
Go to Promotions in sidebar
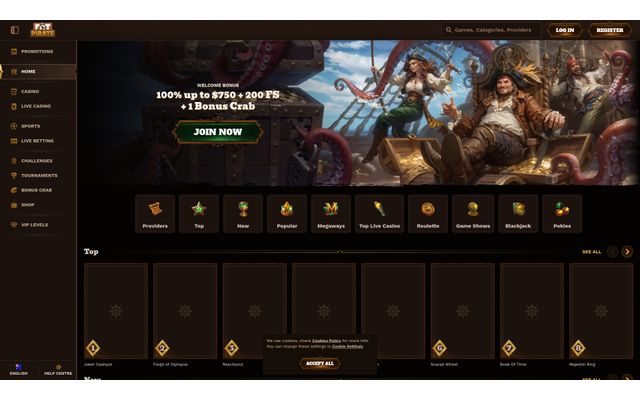38,51
